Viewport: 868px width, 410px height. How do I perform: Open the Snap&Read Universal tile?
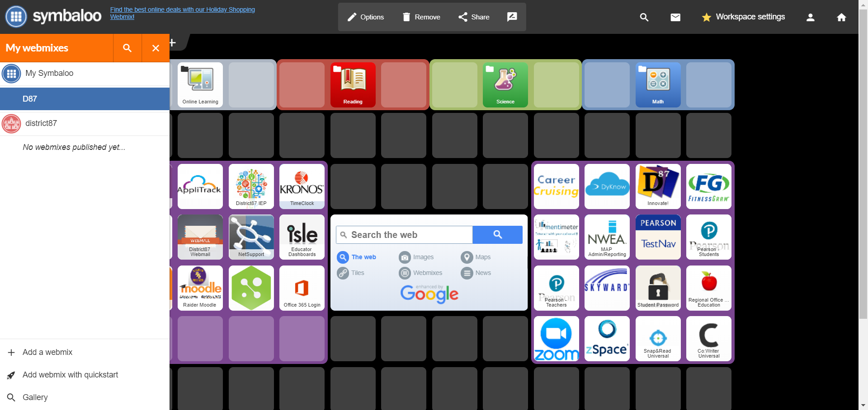pyautogui.click(x=658, y=339)
